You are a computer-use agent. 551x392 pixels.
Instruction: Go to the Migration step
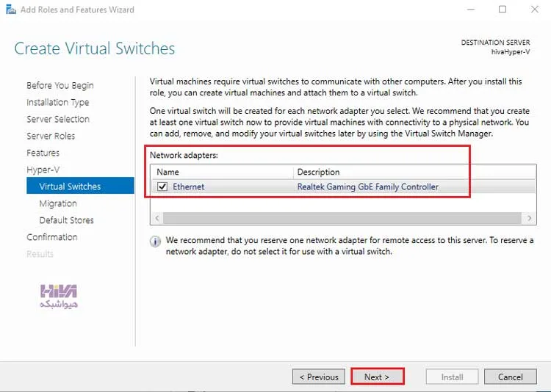point(58,203)
